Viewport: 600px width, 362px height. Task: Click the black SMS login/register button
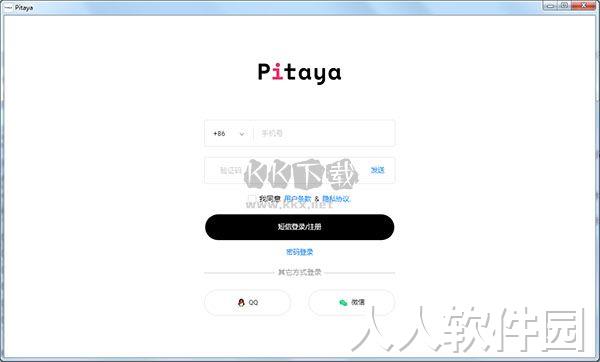300,227
